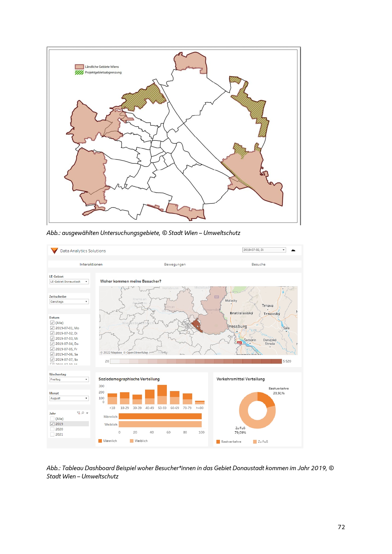
Task: Click the Männlich legend color square
Action: [x=100, y=441]
